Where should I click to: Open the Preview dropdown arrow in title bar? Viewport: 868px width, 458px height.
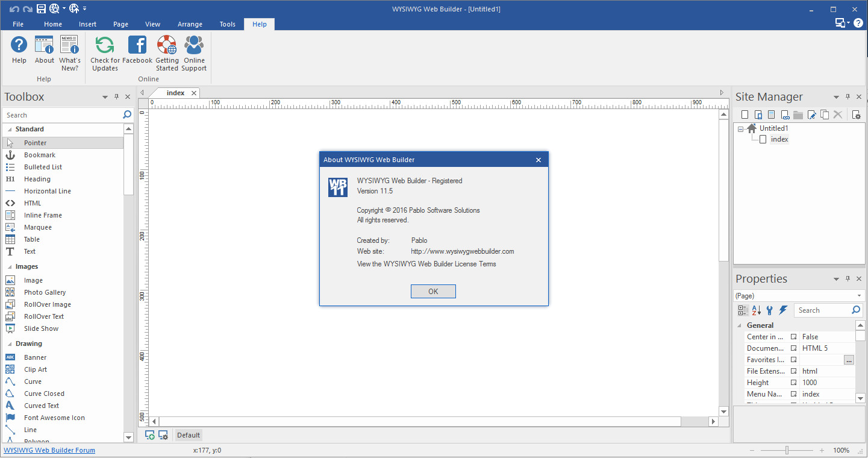(63, 8)
